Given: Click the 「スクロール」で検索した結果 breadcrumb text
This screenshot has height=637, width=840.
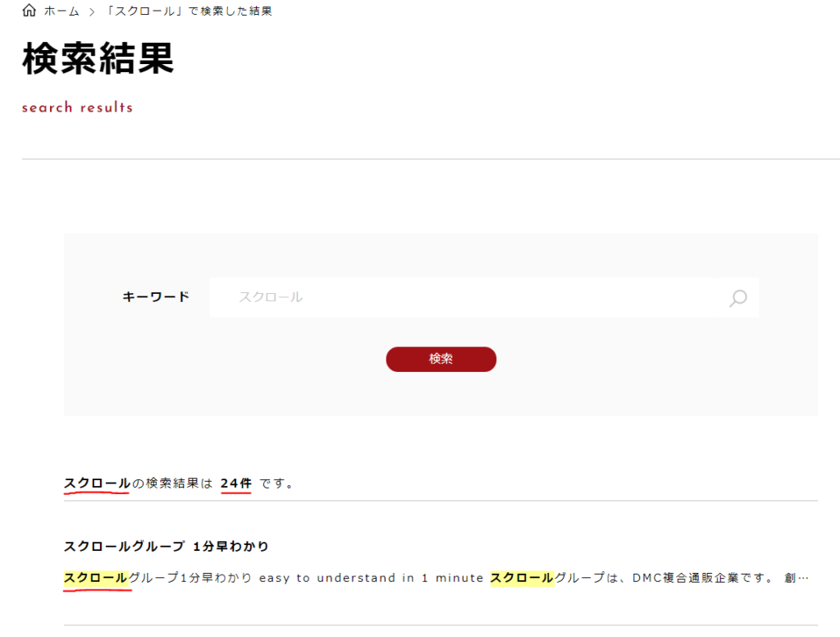Looking at the screenshot, I should coord(188,11).
